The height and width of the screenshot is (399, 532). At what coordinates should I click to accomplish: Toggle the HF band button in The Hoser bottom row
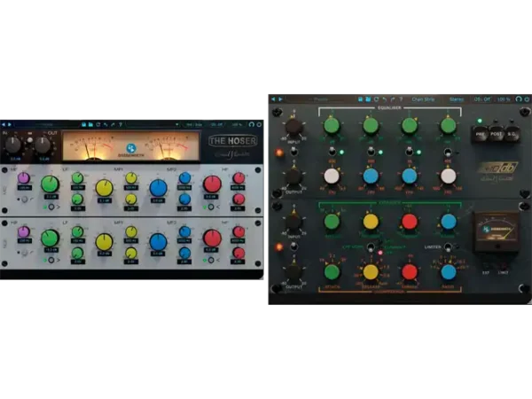(211, 260)
